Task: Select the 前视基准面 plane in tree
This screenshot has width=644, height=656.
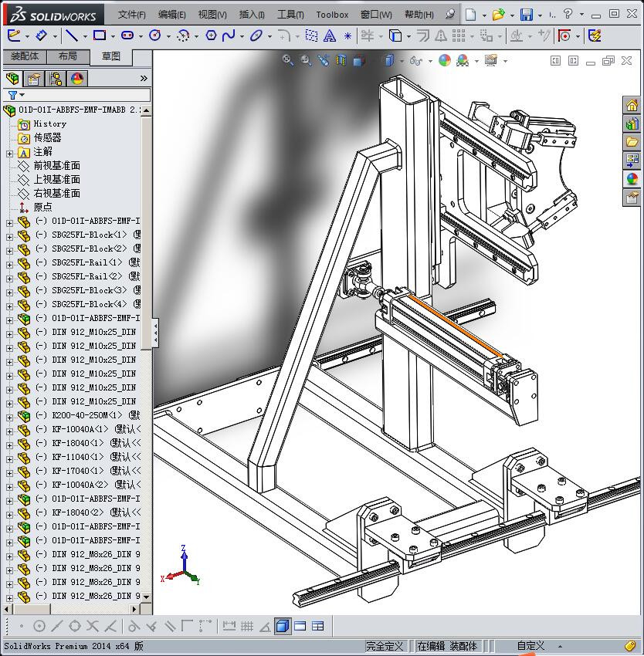Action: point(56,166)
